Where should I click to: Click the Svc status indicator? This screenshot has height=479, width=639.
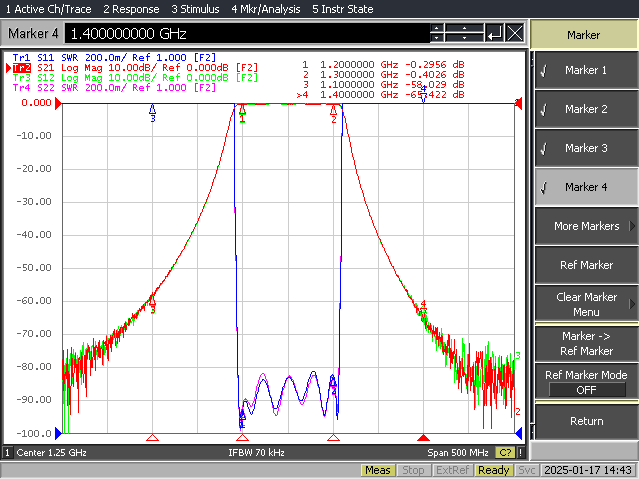coord(526,470)
